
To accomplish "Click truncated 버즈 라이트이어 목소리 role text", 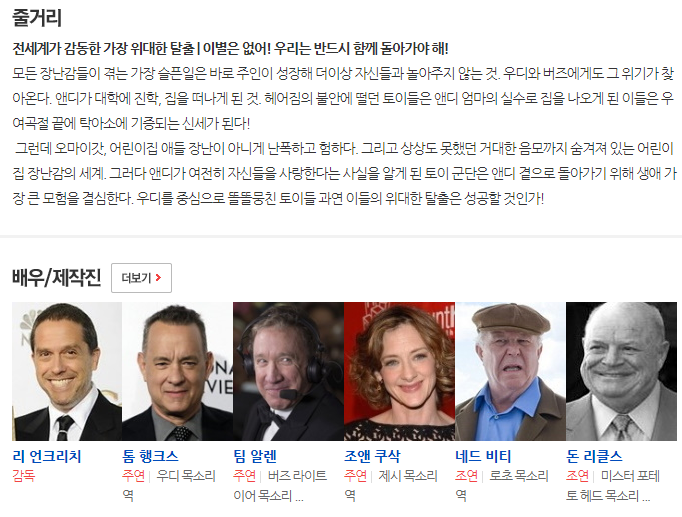I will pos(280,485).
